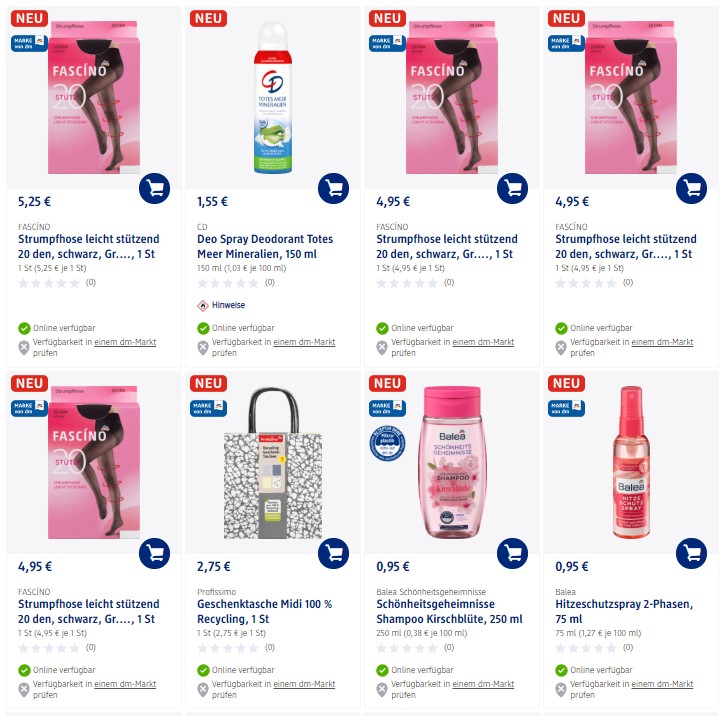Click the Hinweise warning icon
The image size is (722, 716).
[x=203, y=305]
